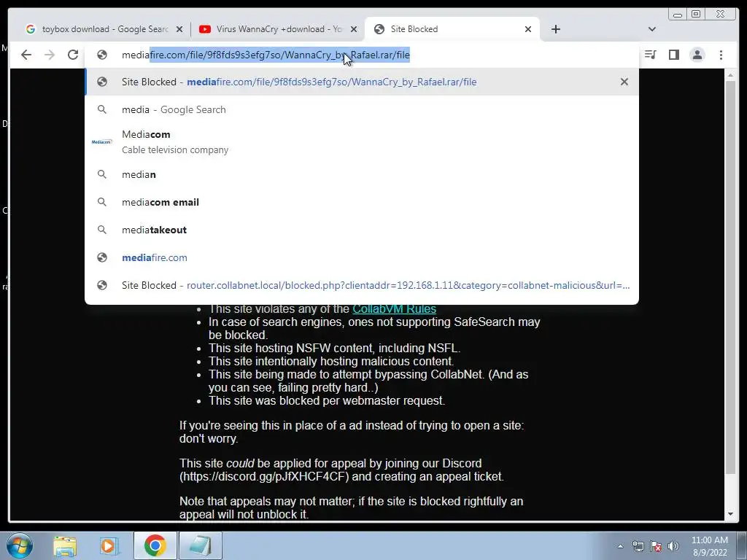
Task: Click the discord.gg appeal URL text
Action: pos(263,477)
